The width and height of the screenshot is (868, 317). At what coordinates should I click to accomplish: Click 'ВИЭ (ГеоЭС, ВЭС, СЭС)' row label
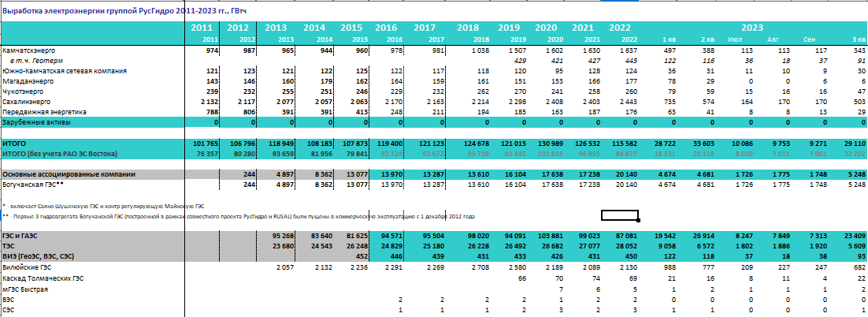coord(38,256)
